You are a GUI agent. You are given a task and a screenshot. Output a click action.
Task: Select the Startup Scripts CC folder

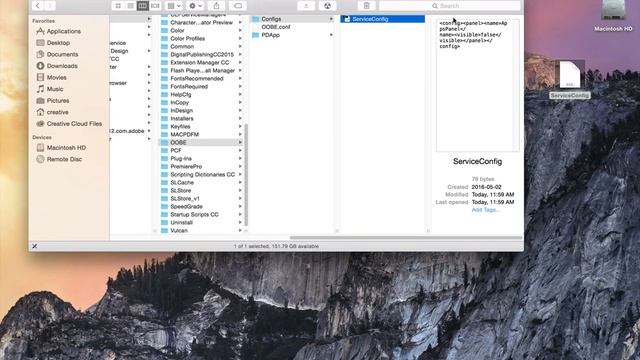[194, 214]
